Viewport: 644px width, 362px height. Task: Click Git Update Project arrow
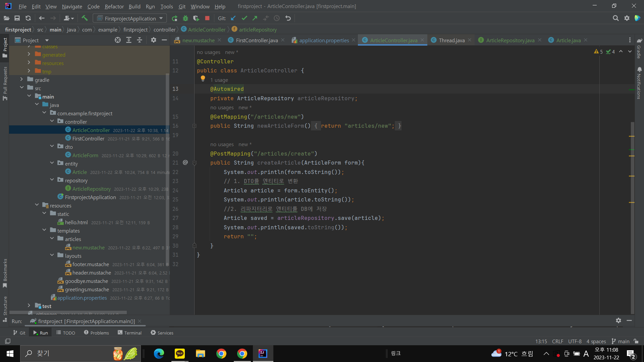point(233,18)
